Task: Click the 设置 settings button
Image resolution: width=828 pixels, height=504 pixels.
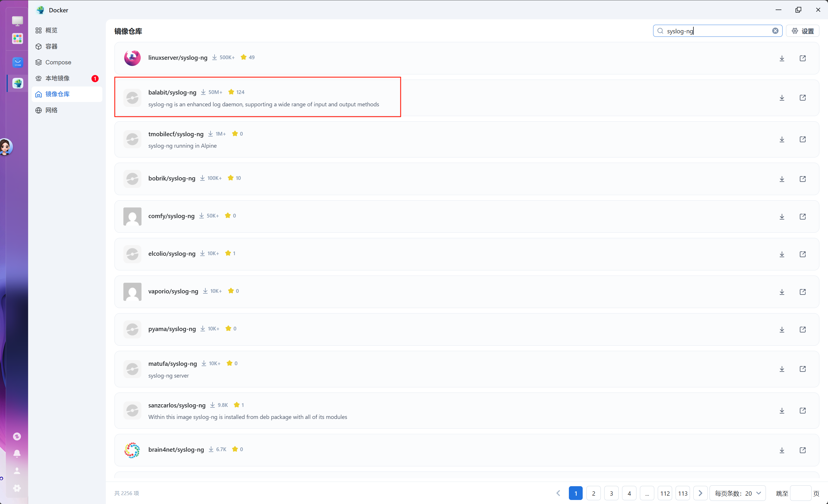Action: [x=802, y=31]
